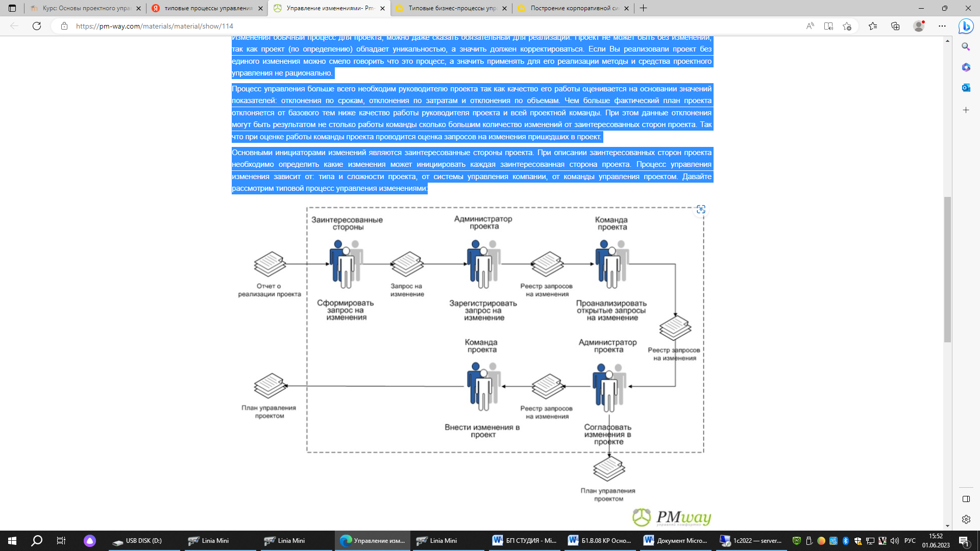Image resolution: width=980 pixels, height=551 pixels.
Task: Click Bluetooth tray icon
Action: (x=846, y=541)
